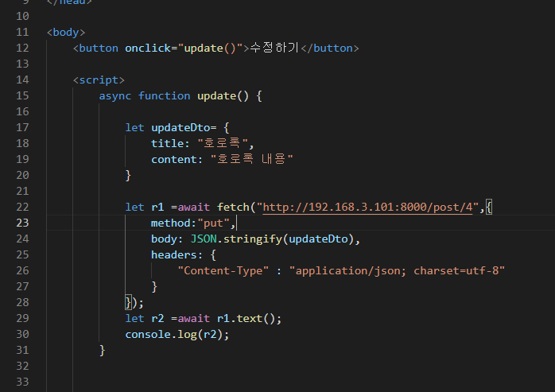Viewport: 555px width, 392px height.
Task: Click the function keyword on line 15
Action: [165, 95]
